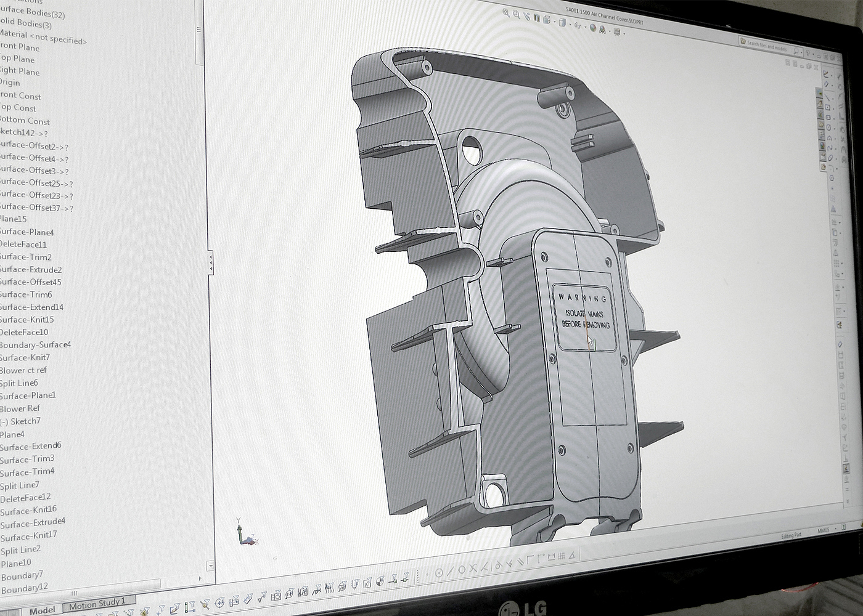The image size is (863, 616).
Task: Click in the Search files and models field
Action: click(x=767, y=46)
